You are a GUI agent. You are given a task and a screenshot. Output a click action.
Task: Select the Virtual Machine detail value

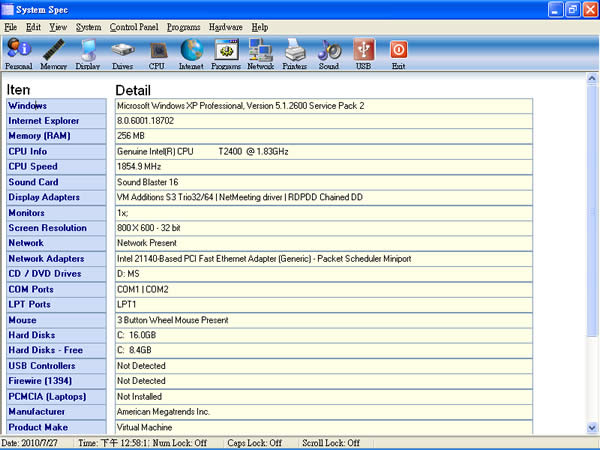pos(324,427)
